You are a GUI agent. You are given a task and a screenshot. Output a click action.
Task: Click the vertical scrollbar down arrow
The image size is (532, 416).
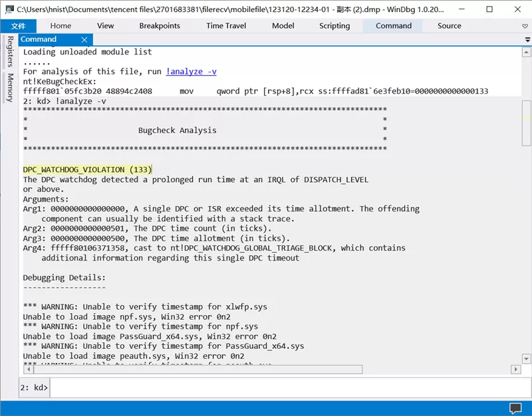(x=526, y=358)
